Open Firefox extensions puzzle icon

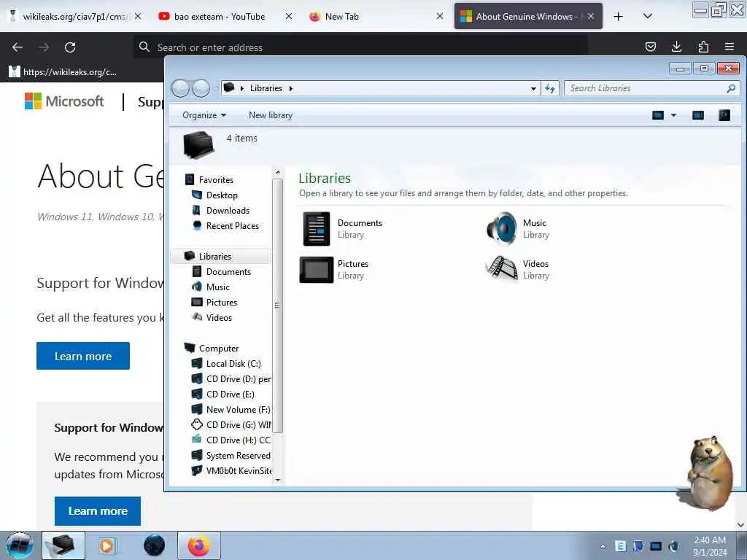(703, 47)
